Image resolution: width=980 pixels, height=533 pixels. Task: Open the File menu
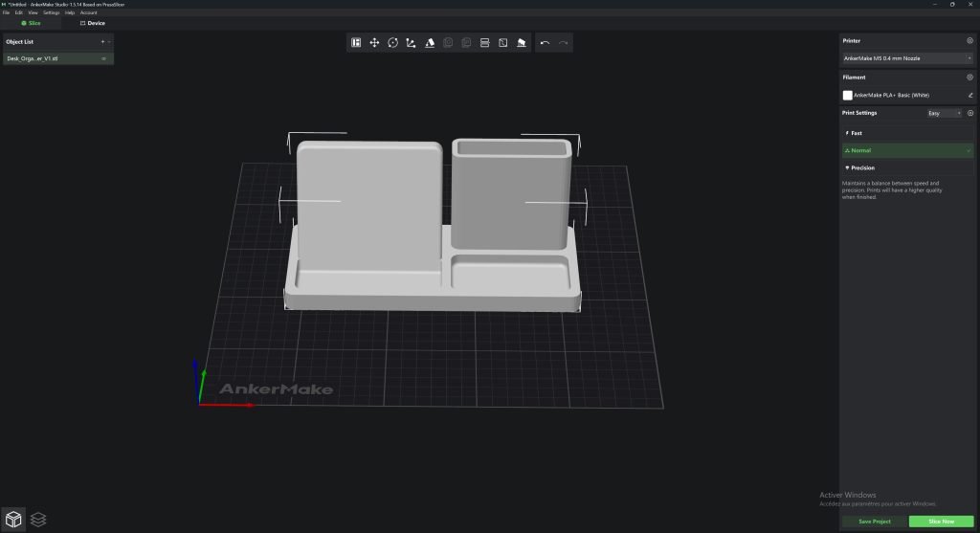(x=6, y=12)
